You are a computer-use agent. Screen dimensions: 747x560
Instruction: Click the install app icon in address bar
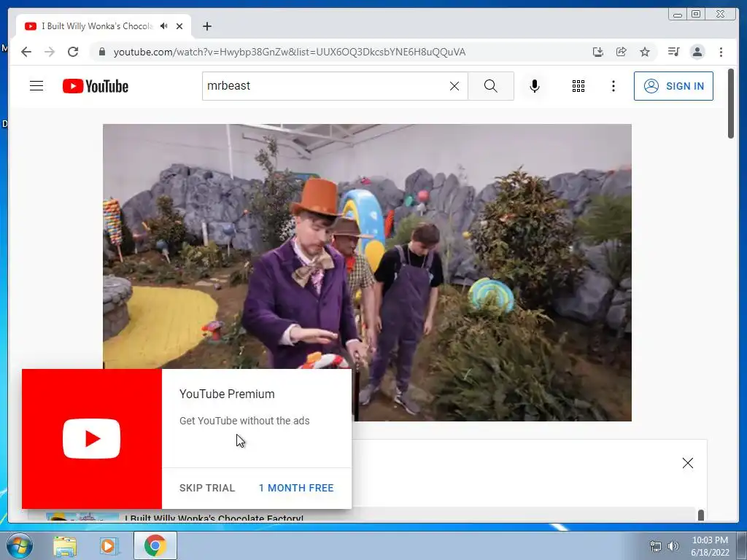598,52
